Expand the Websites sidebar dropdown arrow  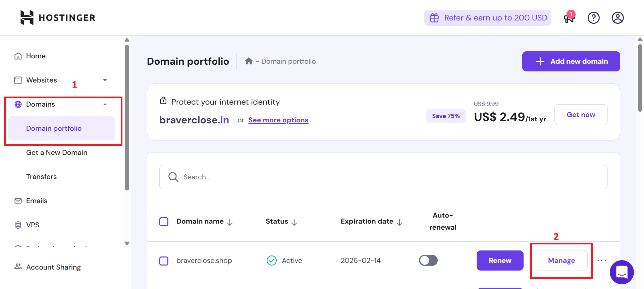click(x=105, y=80)
